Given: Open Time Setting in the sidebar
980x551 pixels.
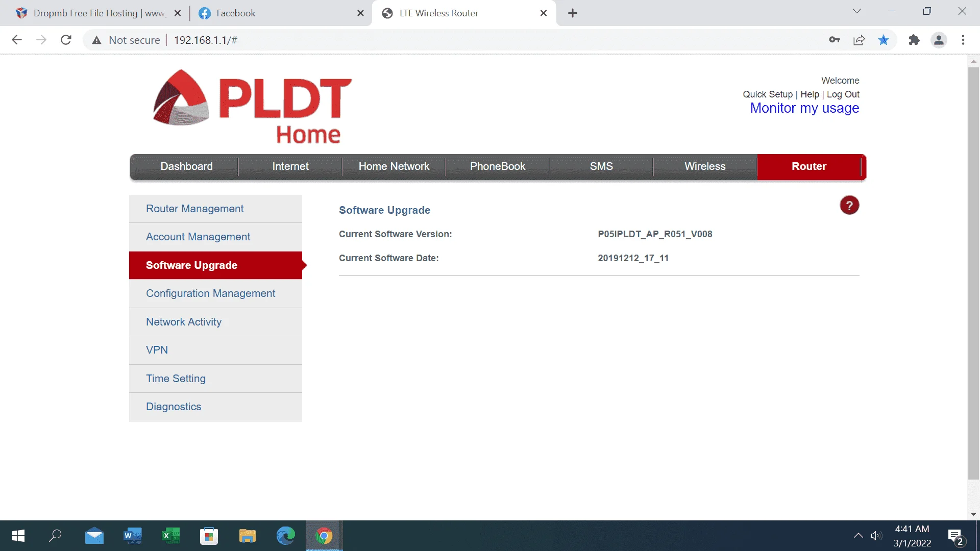Looking at the screenshot, I should pyautogui.click(x=215, y=379).
